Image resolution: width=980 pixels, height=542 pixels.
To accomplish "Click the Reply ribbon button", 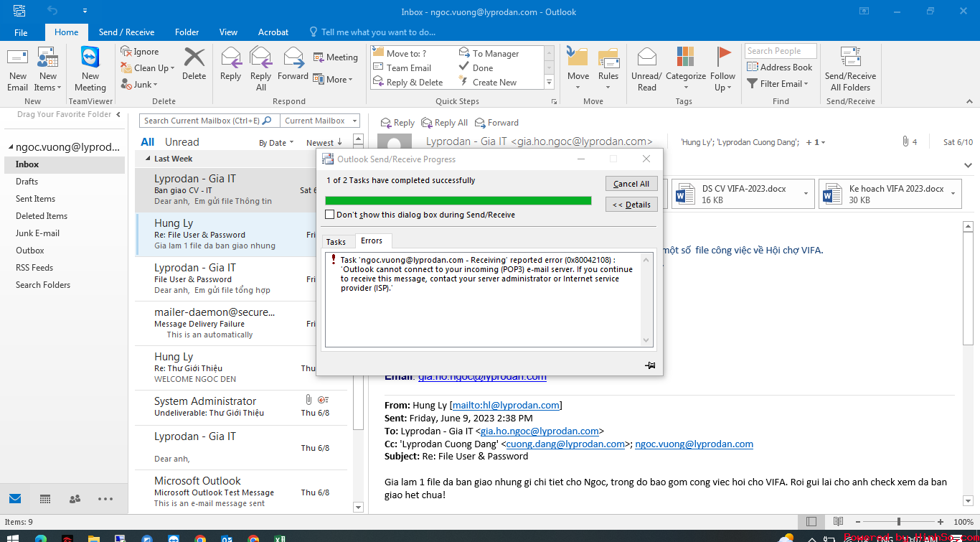I will [231, 65].
